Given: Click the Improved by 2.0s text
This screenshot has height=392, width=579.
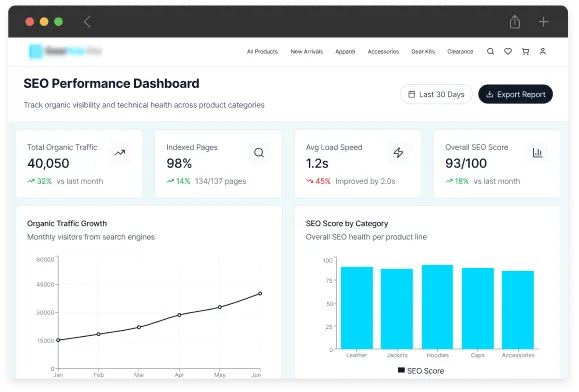Looking at the screenshot, I should 365,181.
